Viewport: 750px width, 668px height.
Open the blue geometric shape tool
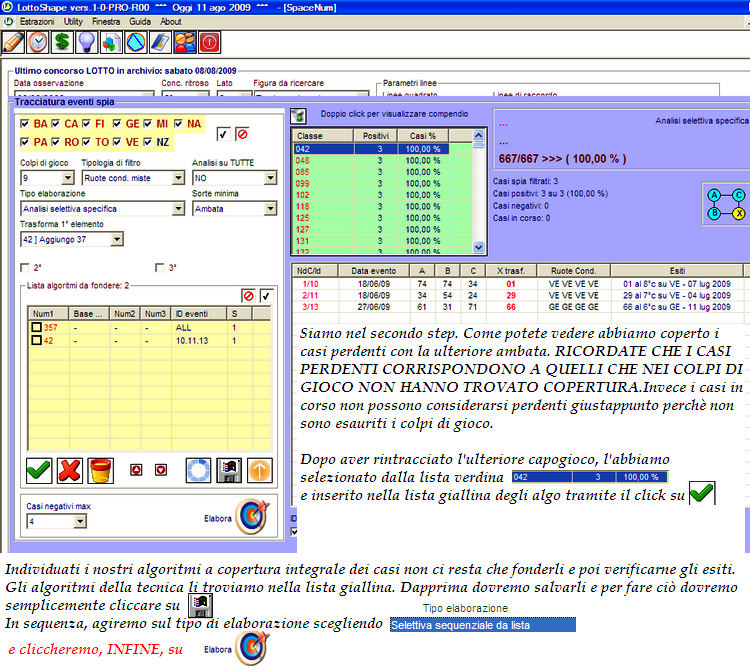click(x=135, y=43)
